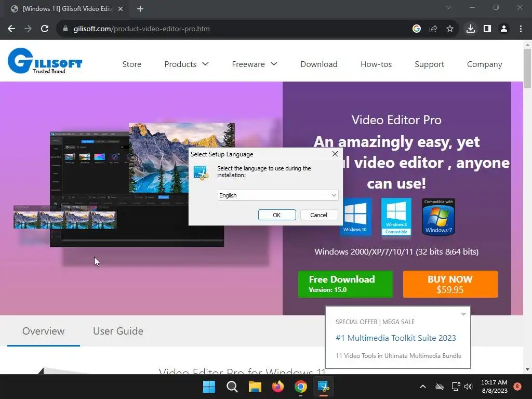Open the How-tos menu item

(x=376, y=64)
